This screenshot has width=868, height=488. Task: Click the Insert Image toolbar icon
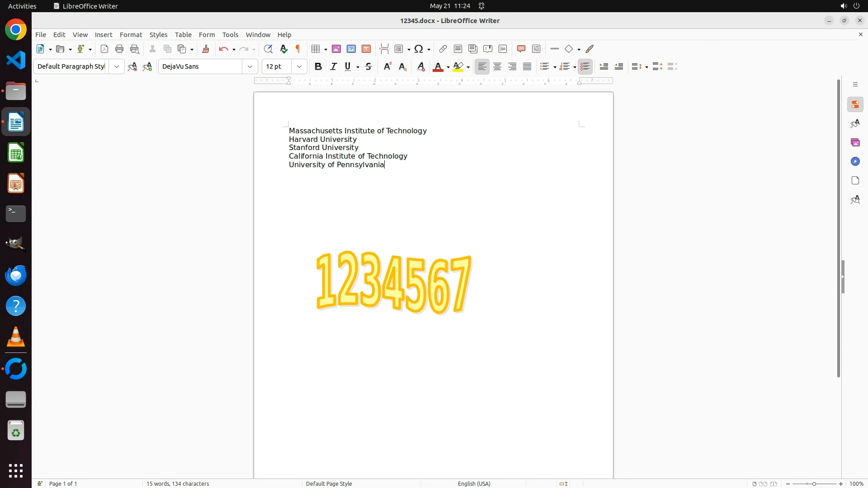[x=336, y=49]
